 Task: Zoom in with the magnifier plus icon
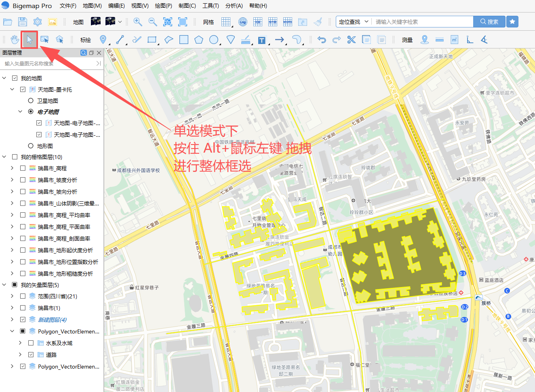click(138, 22)
